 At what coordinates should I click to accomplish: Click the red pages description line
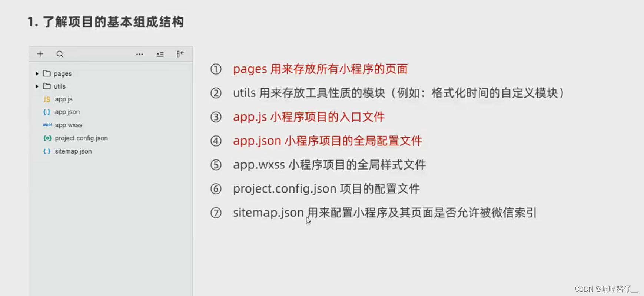320,69
